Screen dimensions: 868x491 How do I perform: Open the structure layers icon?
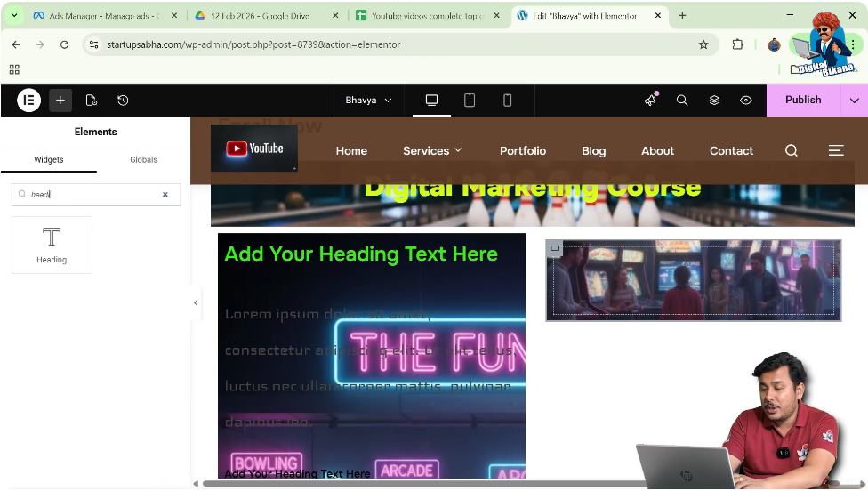pyautogui.click(x=714, y=101)
